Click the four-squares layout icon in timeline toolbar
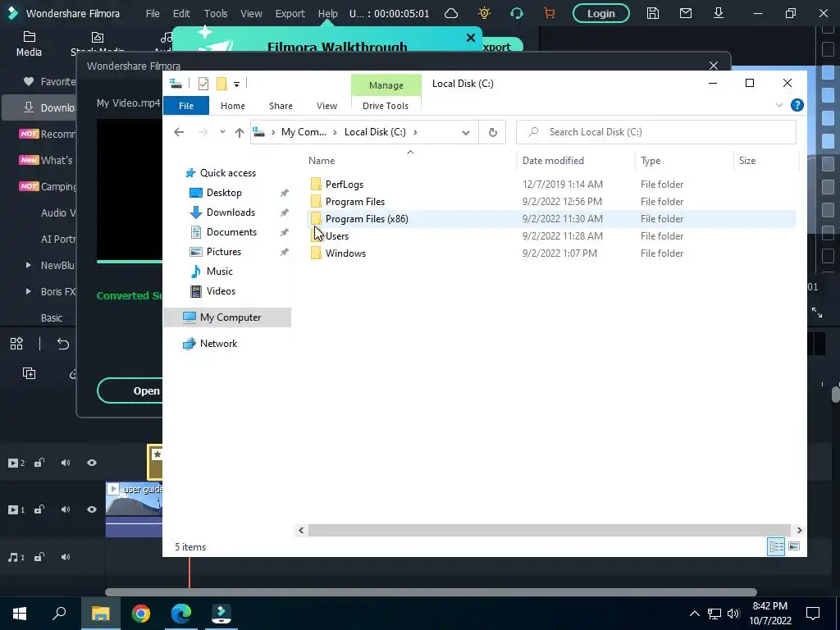The height and width of the screenshot is (630, 840). (16, 344)
